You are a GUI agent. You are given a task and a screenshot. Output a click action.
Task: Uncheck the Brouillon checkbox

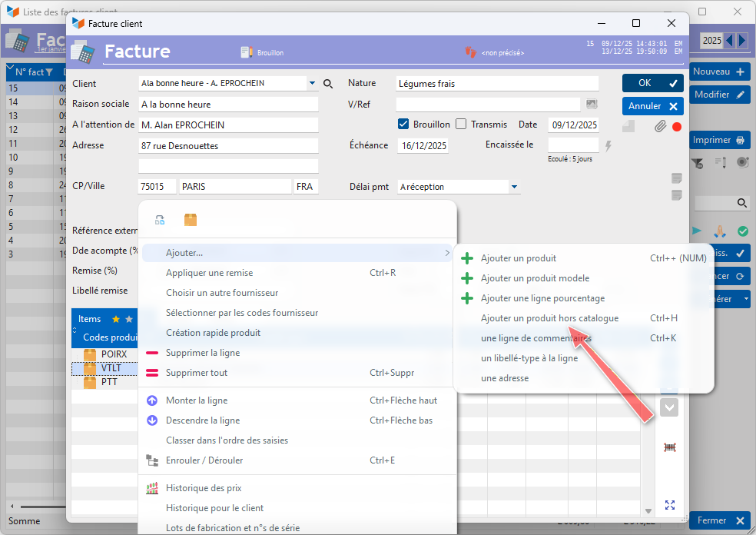pyautogui.click(x=403, y=125)
